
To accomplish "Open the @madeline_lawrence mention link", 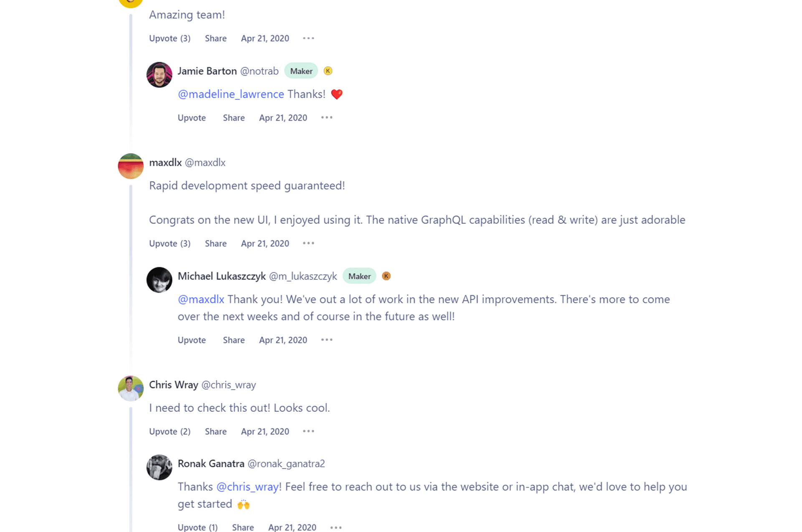I will (x=231, y=94).
